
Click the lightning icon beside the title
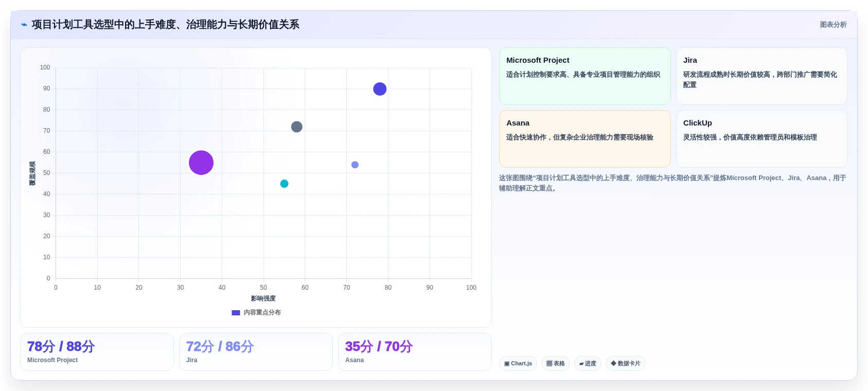[x=24, y=25]
